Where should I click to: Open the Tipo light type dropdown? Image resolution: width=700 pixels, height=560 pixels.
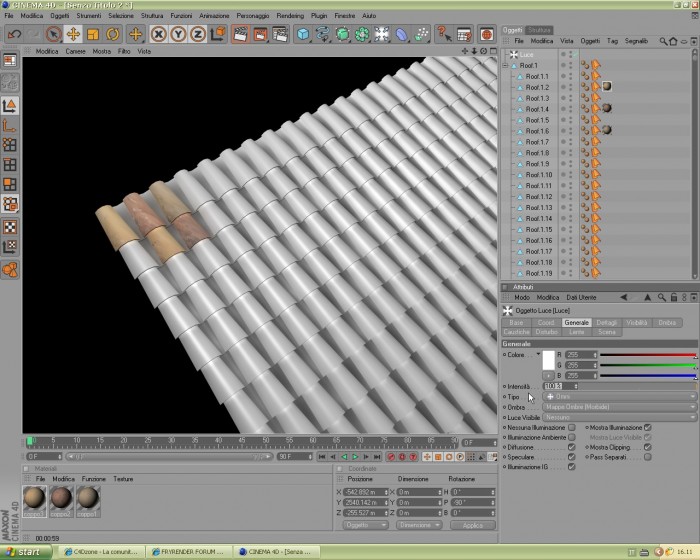pos(619,397)
